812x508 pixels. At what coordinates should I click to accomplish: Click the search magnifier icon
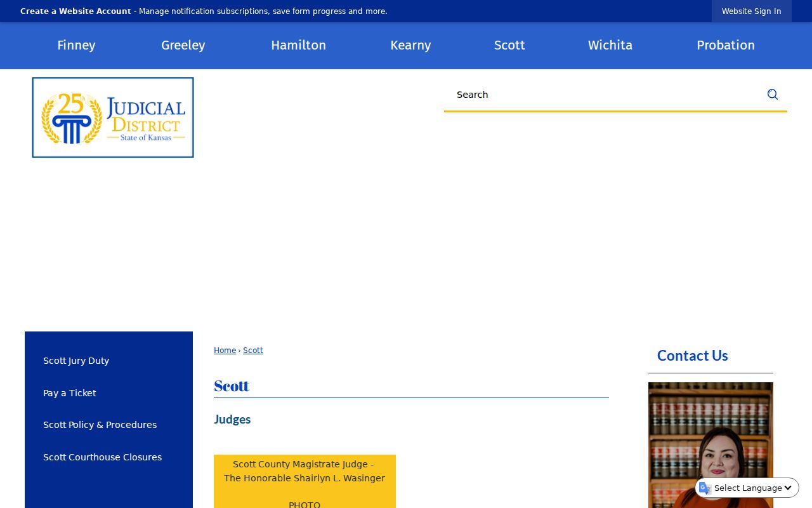(x=772, y=95)
